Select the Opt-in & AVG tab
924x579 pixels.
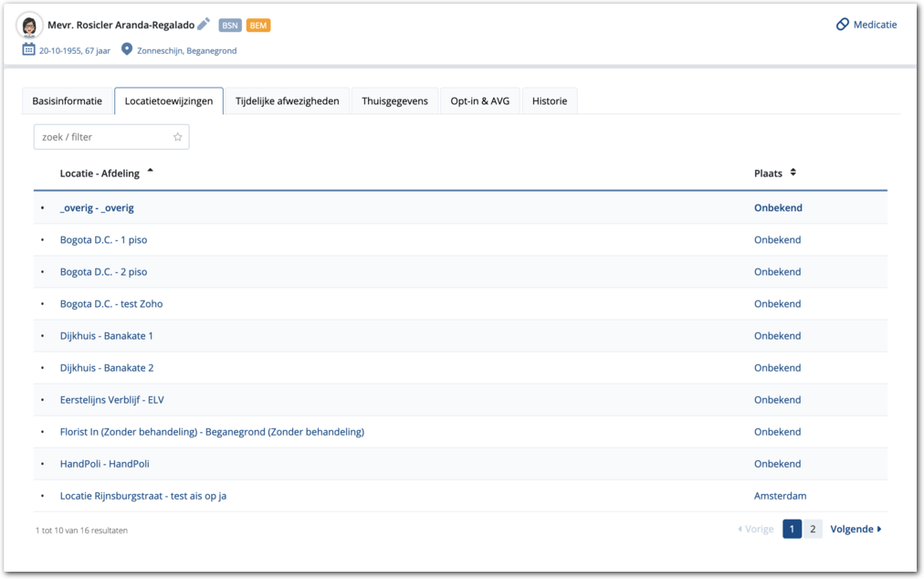point(479,101)
